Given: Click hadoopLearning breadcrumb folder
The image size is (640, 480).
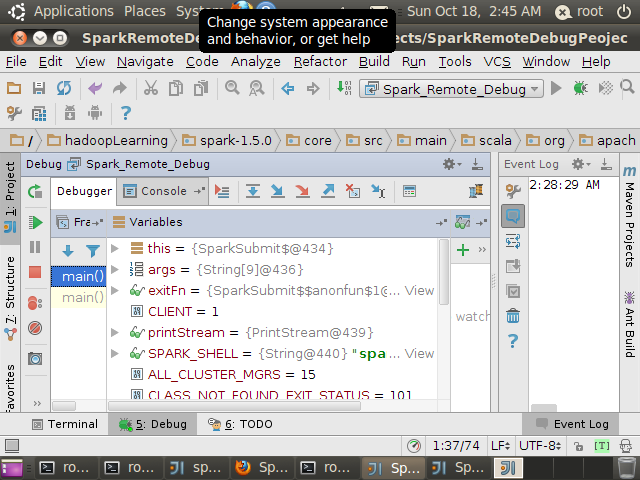Looking at the screenshot, I should pos(107,140).
